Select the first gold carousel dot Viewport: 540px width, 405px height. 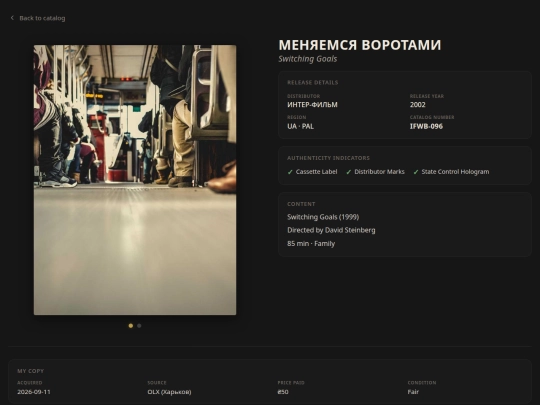(131, 325)
